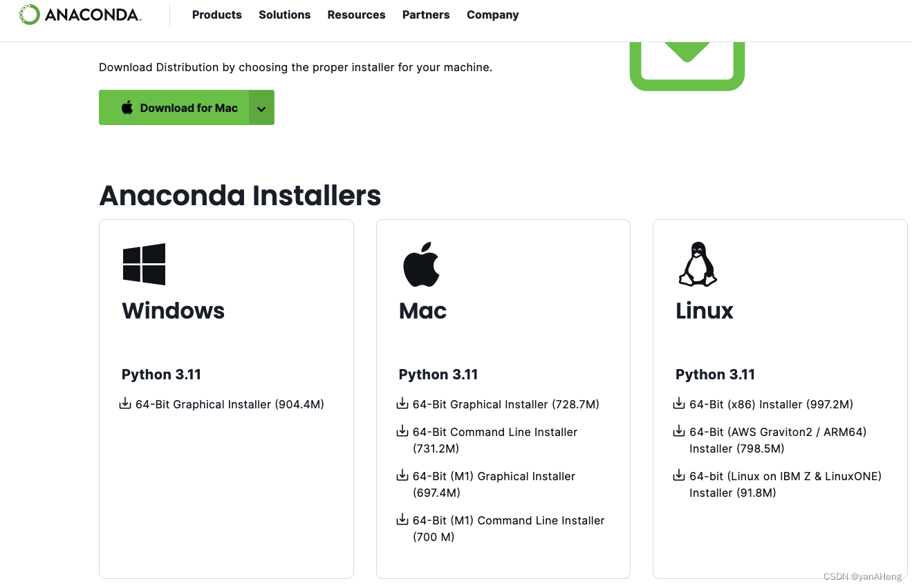Click the Anaconda Installers heading
Viewport: 912px width, 588px height.
tap(240, 196)
